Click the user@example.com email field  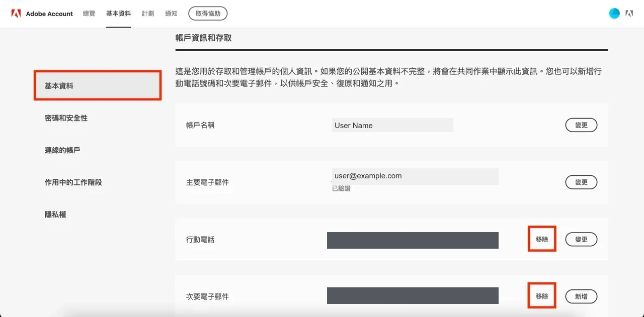point(415,176)
